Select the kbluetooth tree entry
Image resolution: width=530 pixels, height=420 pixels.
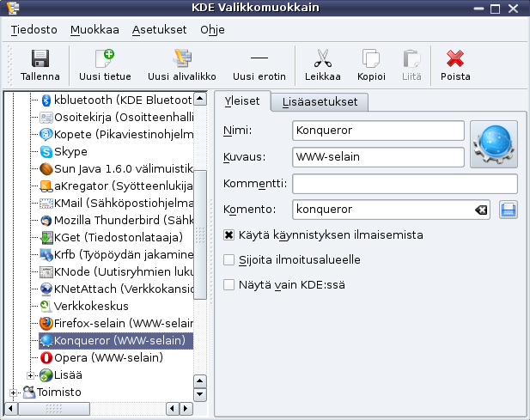tap(116, 100)
